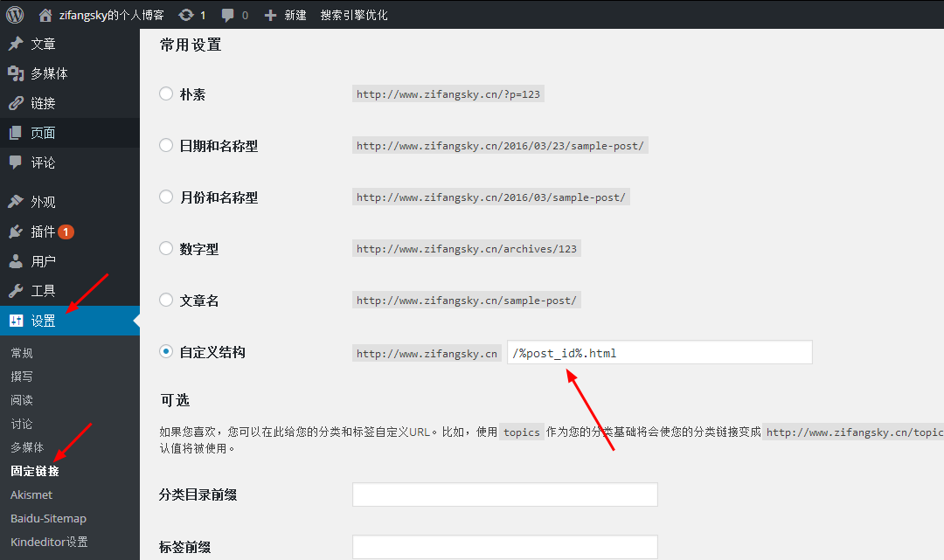Screen dimensions: 944x560
Task: Open the 常规 settings submenu
Action: [22, 353]
